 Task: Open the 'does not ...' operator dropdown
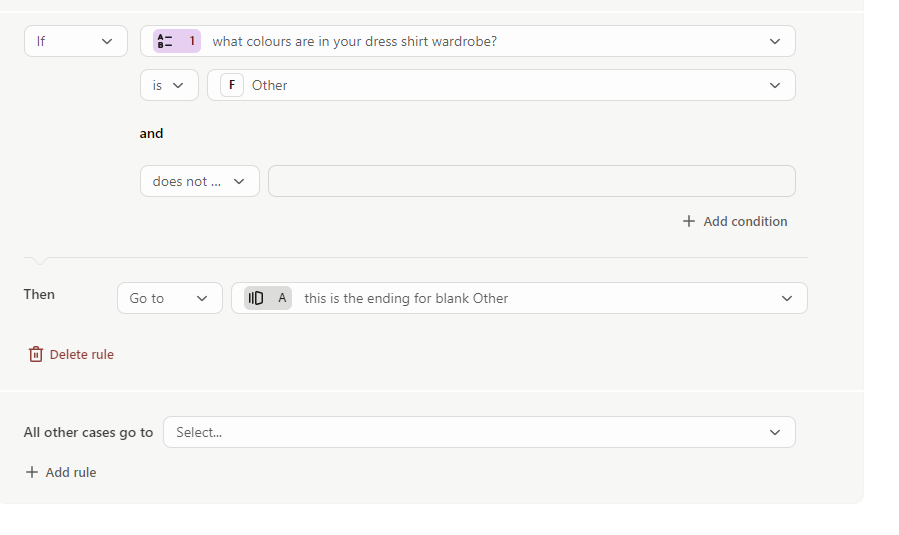[200, 181]
